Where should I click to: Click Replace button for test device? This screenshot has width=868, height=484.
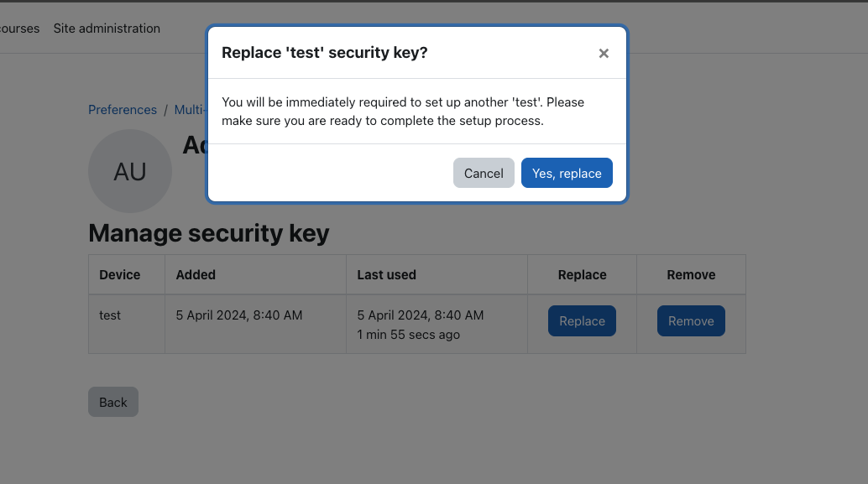582,320
